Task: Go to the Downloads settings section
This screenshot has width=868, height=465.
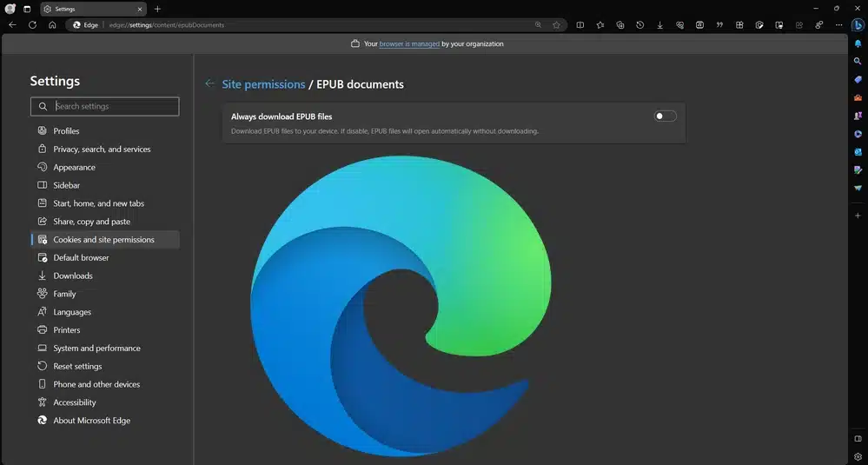Action: point(73,276)
